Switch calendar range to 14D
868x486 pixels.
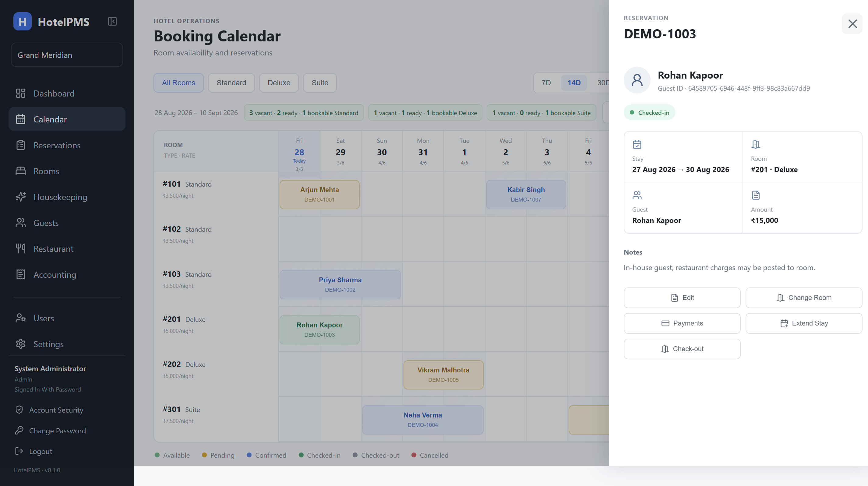574,83
